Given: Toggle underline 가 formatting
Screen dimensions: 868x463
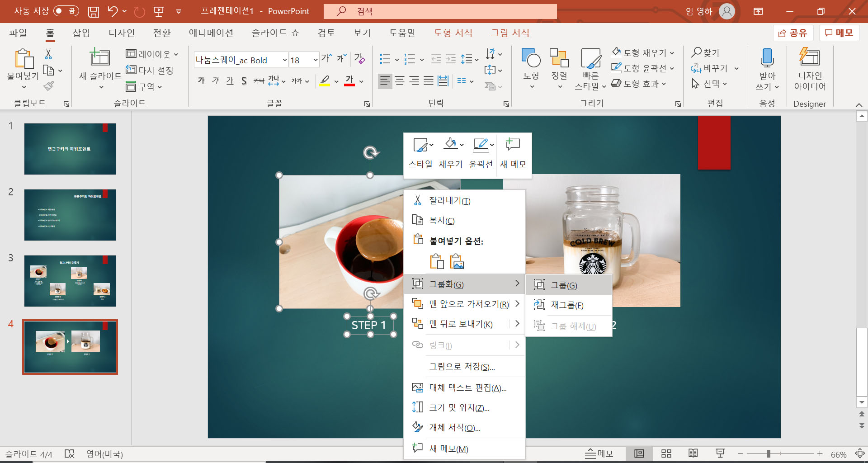Looking at the screenshot, I should [230, 81].
